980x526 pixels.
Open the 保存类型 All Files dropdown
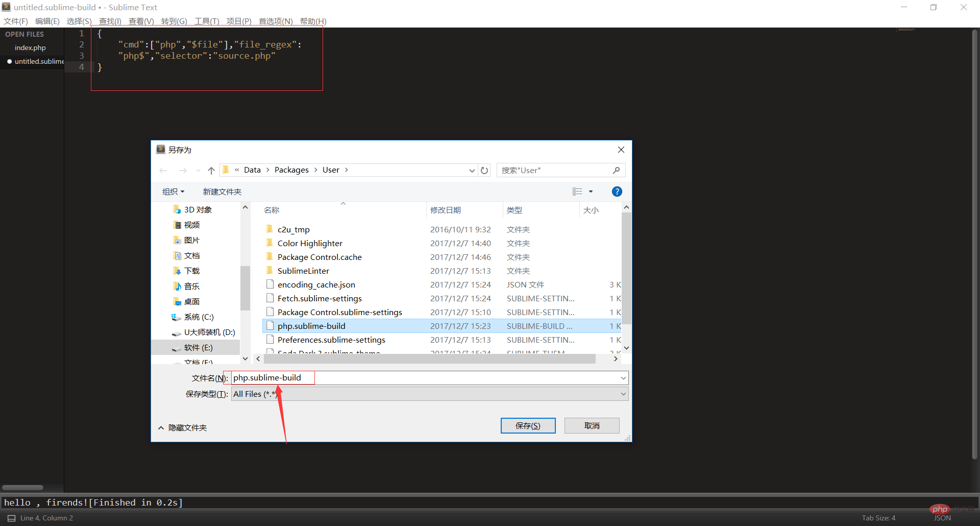[x=623, y=394]
